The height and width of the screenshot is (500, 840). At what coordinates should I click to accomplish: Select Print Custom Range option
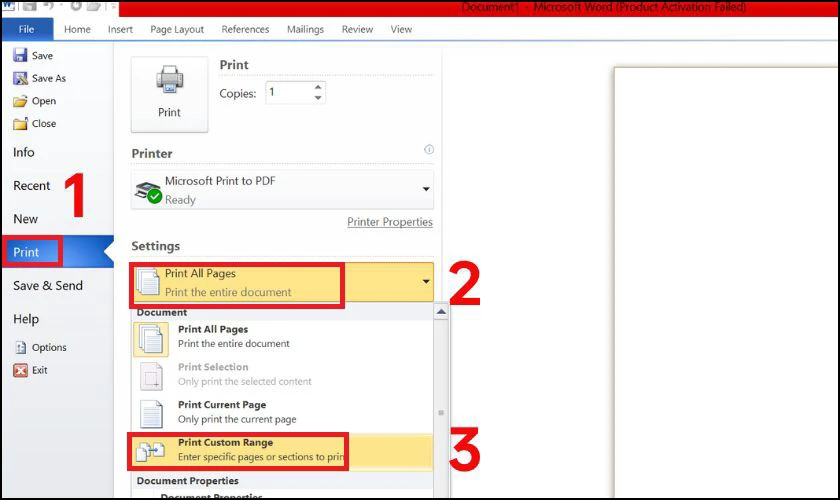tap(282, 451)
